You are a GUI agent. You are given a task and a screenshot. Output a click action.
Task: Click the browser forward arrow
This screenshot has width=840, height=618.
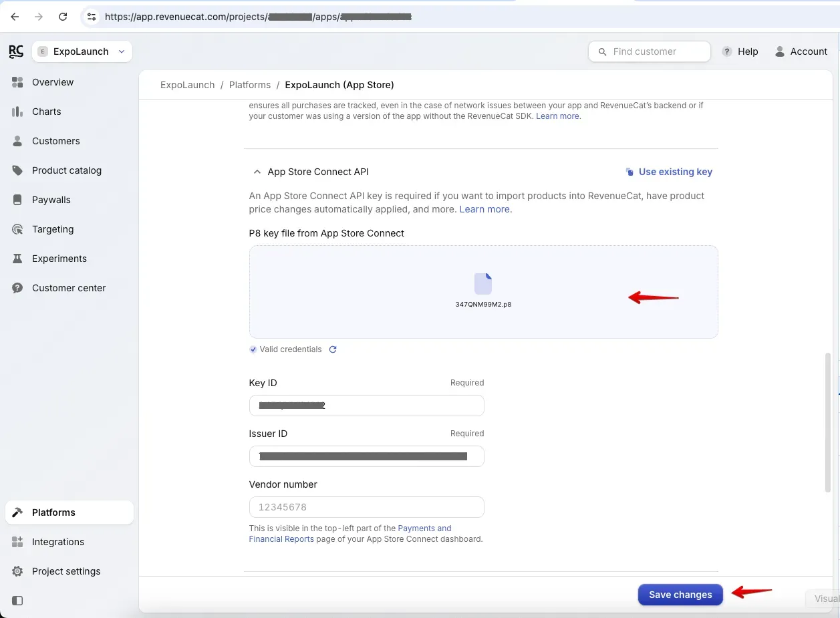point(39,17)
